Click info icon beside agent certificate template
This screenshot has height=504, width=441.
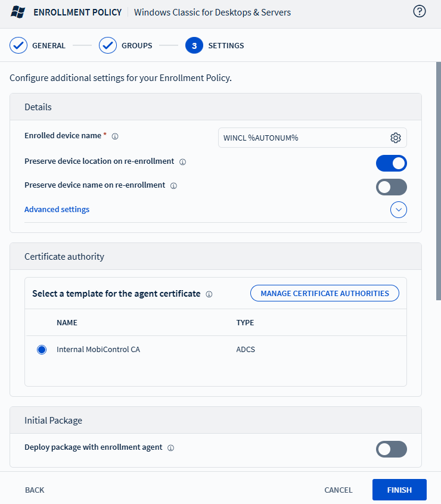(209, 294)
